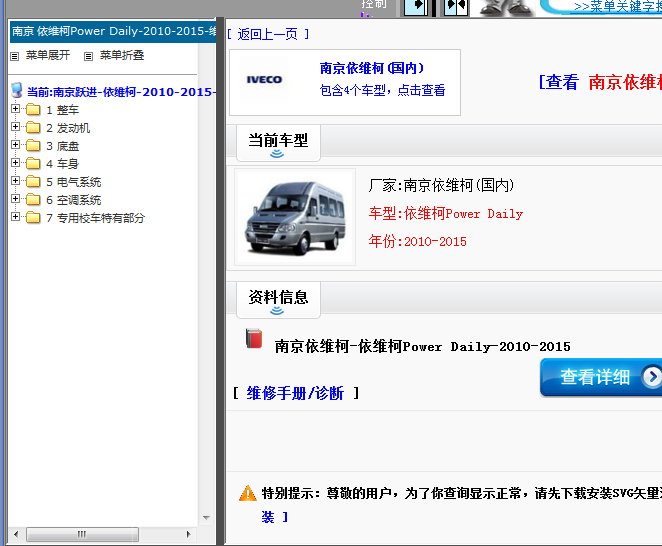Click the folder icon for 5 电气系统
Image resolution: width=662 pixels, height=546 pixels.
coord(33,182)
